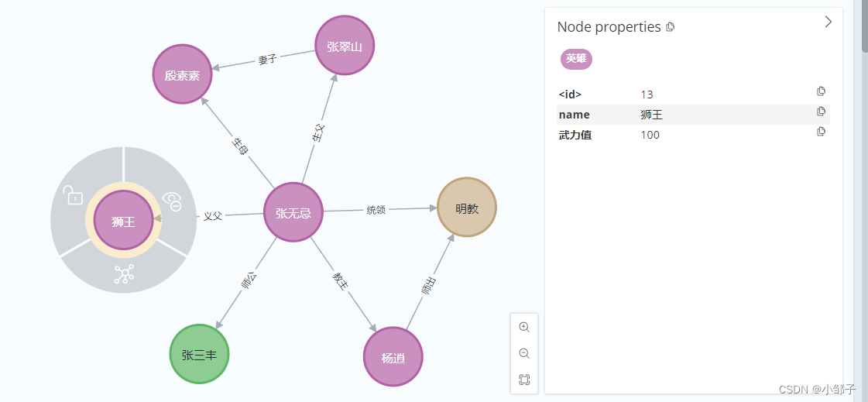Click the 明教 node
The width and height of the screenshot is (868, 402).
[466, 208]
